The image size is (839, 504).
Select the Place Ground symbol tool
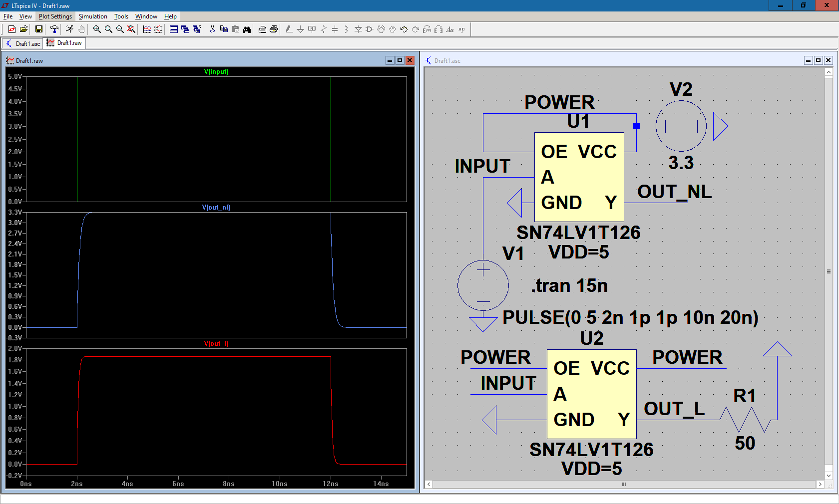click(x=300, y=29)
